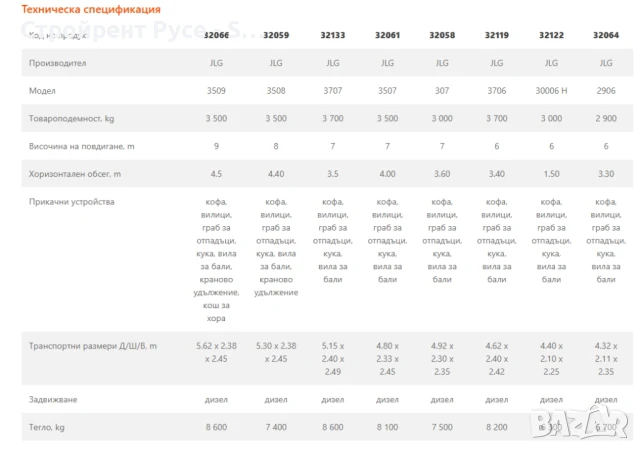
Task: Click horizontal reach value 4.40
Action: (x=276, y=174)
